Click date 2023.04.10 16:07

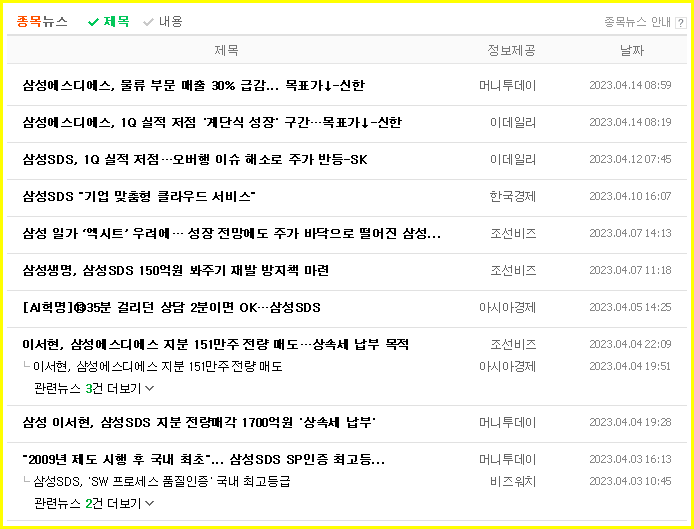pyautogui.click(x=630, y=196)
